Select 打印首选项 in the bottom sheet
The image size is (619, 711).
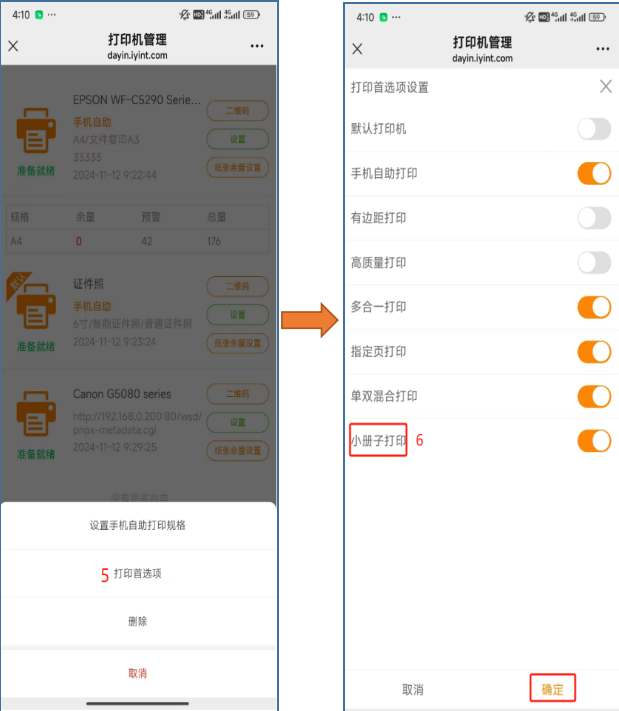[x=138, y=574]
